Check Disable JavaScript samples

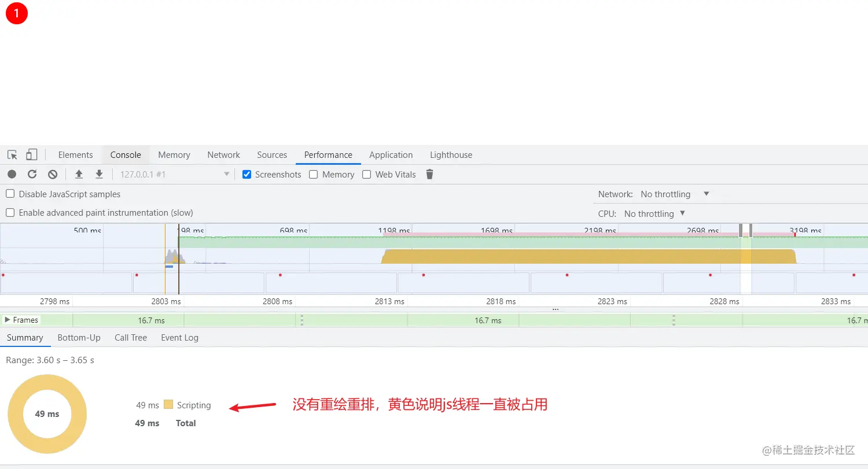pyautogui.click(x=10, y=194)
